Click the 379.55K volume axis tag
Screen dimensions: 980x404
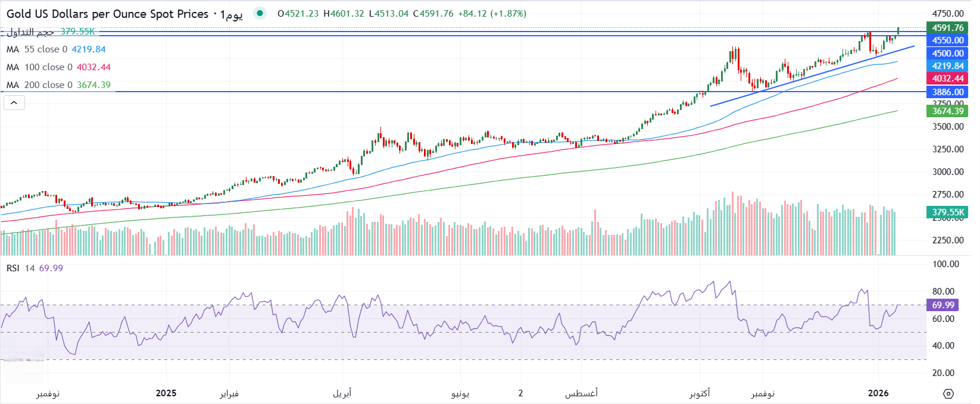coord(947,212)
